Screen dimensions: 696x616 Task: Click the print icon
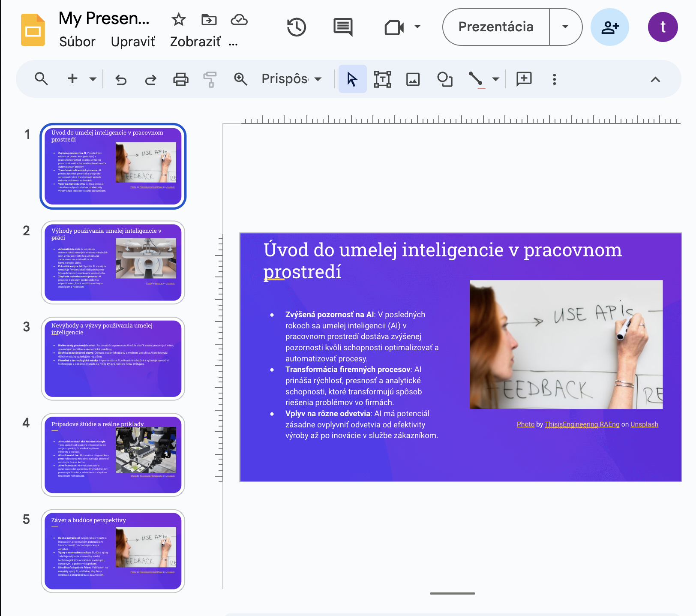pyautogui.click(x=180, y=79)
